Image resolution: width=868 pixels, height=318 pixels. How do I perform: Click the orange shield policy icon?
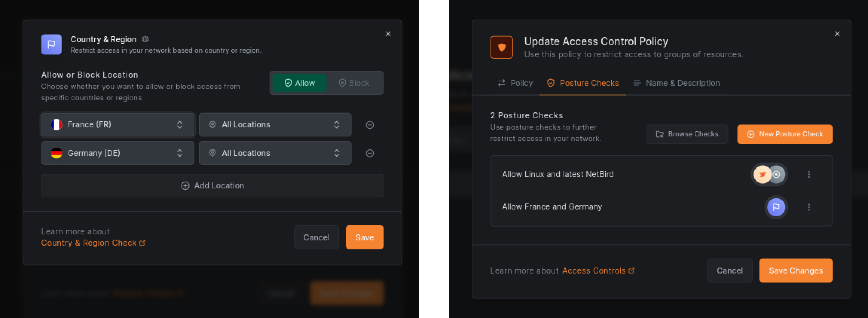point(501,47)
